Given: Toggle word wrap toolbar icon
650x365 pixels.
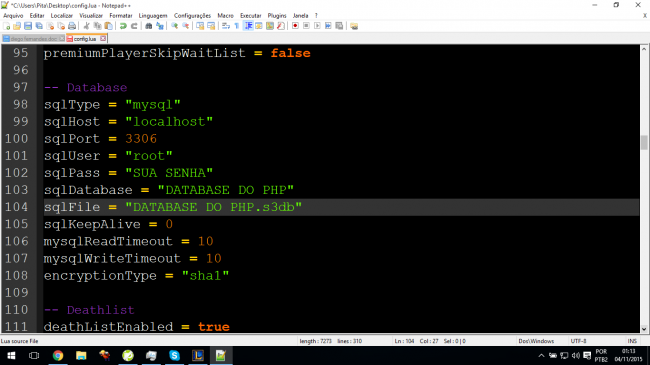Looking at the screenshot, I should tap(226, 26).
